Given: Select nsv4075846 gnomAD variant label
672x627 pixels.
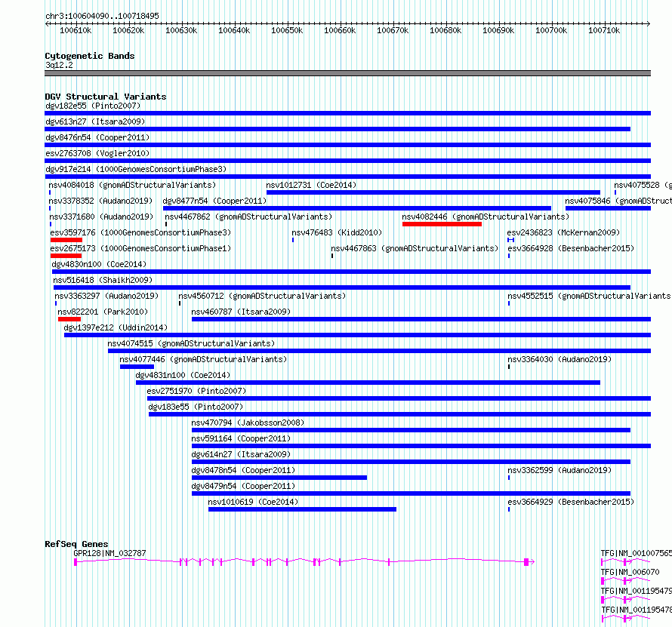Looking at the screenshot, I should pos(618,201).
